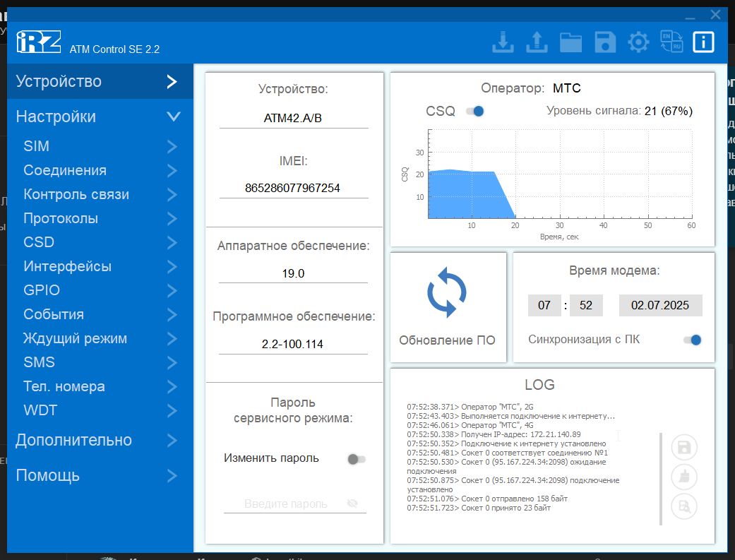The height and width of the screenshot is (560, 735).
Task: Toggle synchronization with PC switch
Action: point(693,340)
